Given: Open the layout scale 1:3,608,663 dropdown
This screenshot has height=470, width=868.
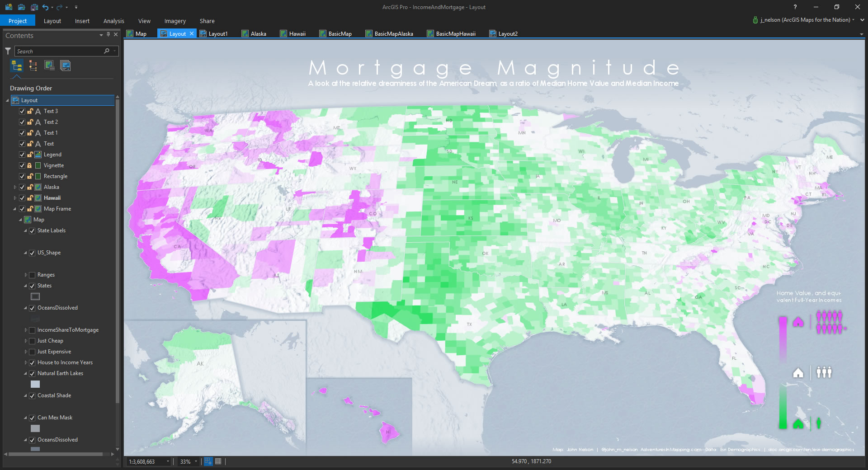Looking at the screenshot, I should point(168,461).
